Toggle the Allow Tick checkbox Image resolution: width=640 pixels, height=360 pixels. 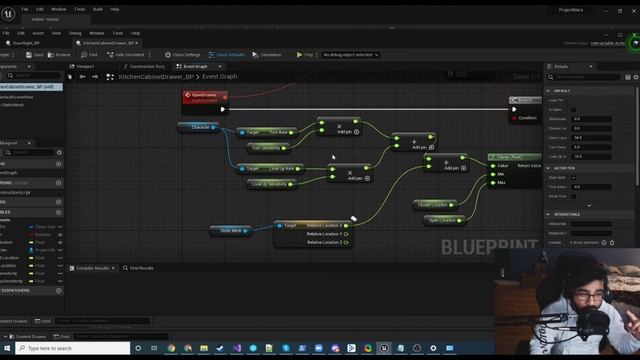tap(573, 196)
